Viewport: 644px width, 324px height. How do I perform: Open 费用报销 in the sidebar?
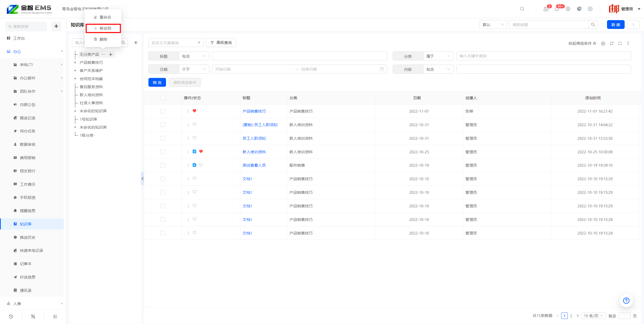point(28,158)
